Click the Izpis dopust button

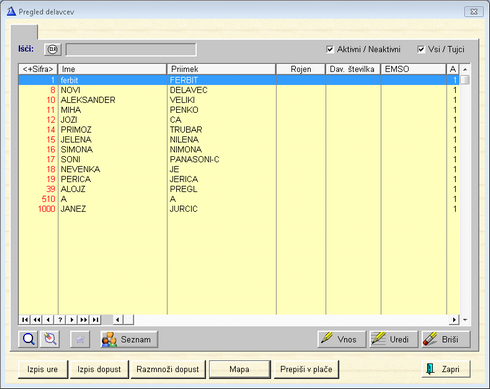[99, 369]
